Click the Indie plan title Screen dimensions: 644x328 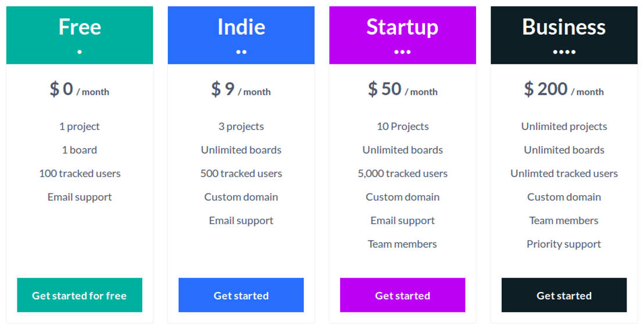(x=241, y=27)
